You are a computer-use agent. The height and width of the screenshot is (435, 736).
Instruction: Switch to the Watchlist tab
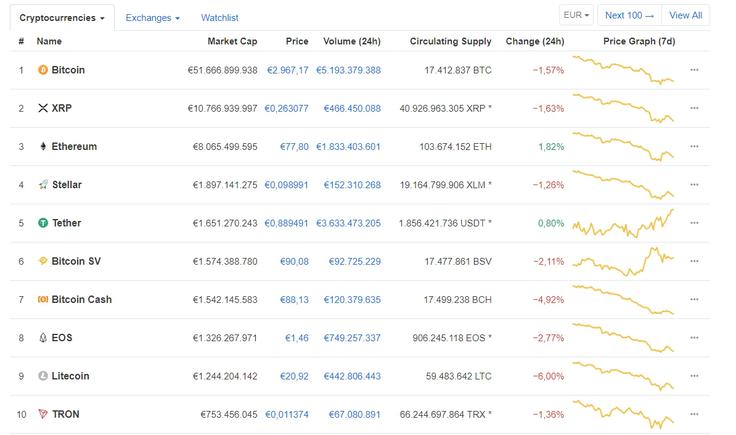coord(220,18)
